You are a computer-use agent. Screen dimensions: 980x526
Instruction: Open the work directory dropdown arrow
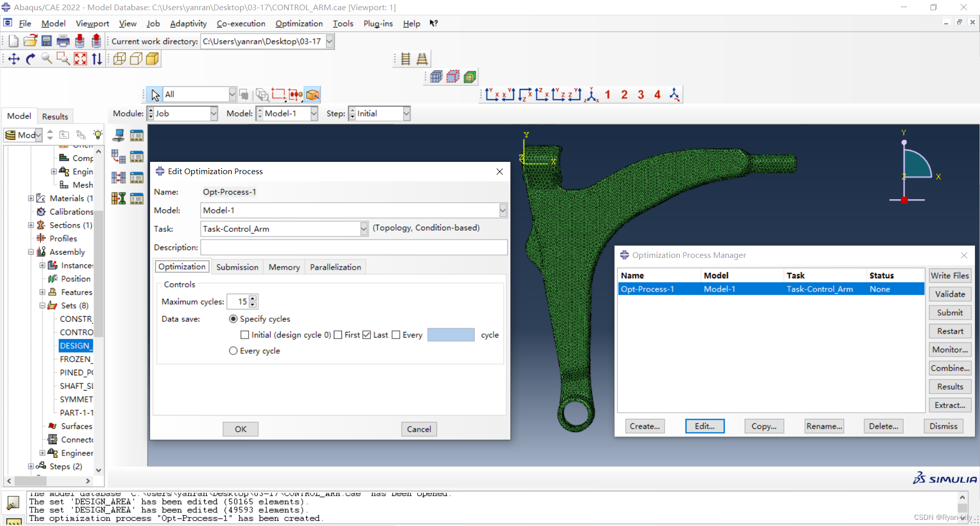point(330,41)
